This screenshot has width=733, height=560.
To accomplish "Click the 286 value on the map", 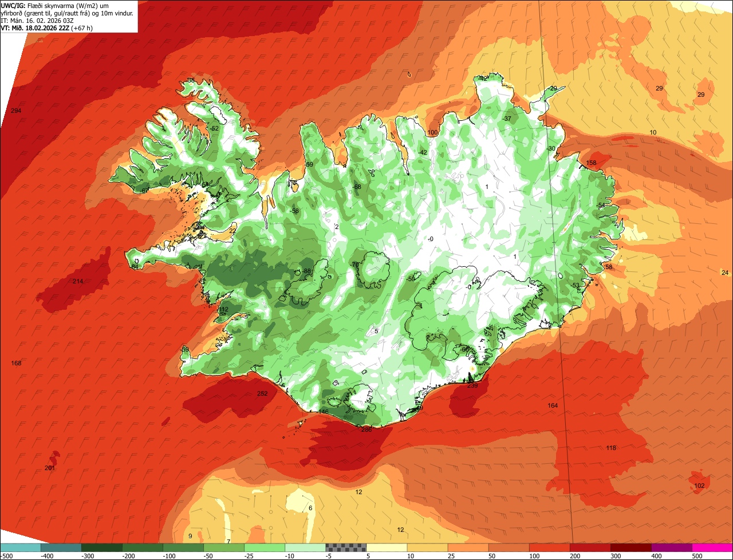I will pyautogui.click(x=366, y=429).
